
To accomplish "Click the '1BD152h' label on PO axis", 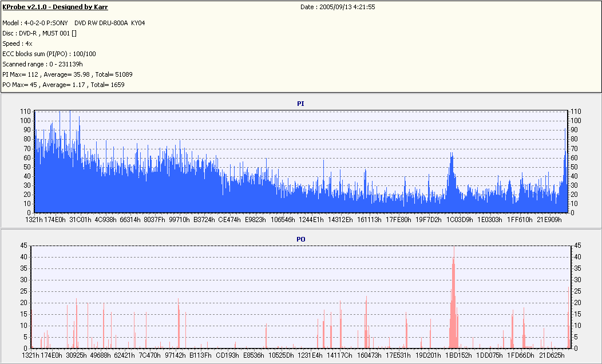I will [x=458, y=355].
